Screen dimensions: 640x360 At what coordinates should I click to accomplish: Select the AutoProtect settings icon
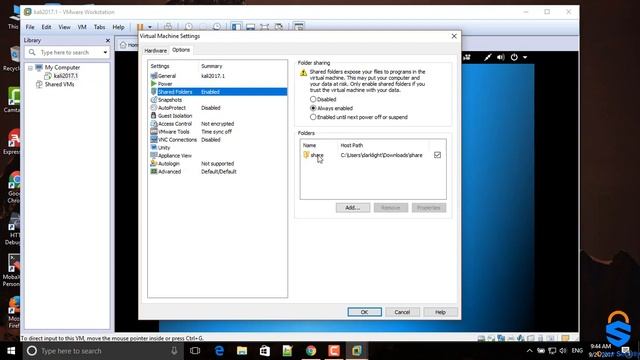point(154,108)
